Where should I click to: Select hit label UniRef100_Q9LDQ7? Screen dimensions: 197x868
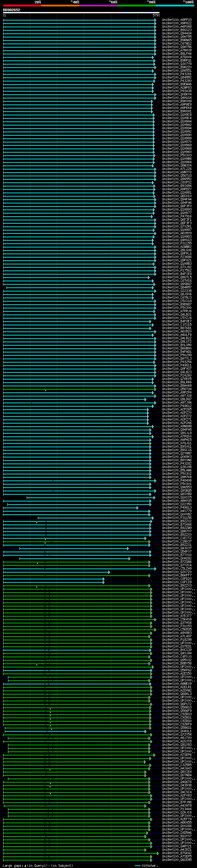176,399
